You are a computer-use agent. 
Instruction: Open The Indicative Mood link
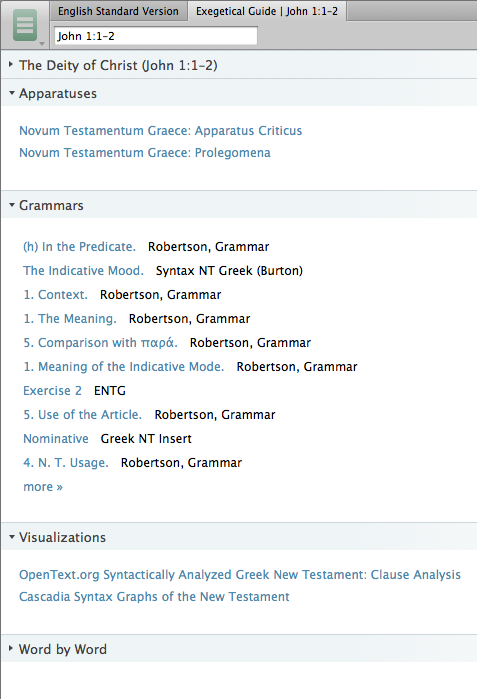click(x=83, y=271)
